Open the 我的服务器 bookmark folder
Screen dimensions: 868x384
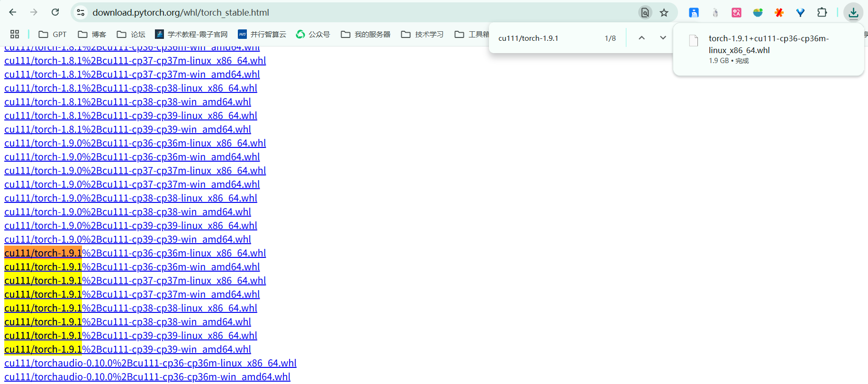pos(366,34)
